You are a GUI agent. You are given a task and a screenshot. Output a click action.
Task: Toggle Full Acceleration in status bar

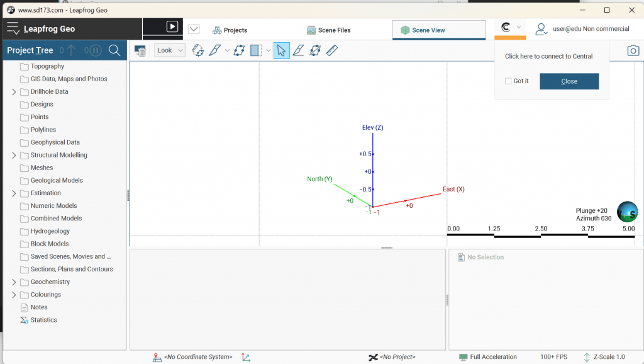coord(488,357)
